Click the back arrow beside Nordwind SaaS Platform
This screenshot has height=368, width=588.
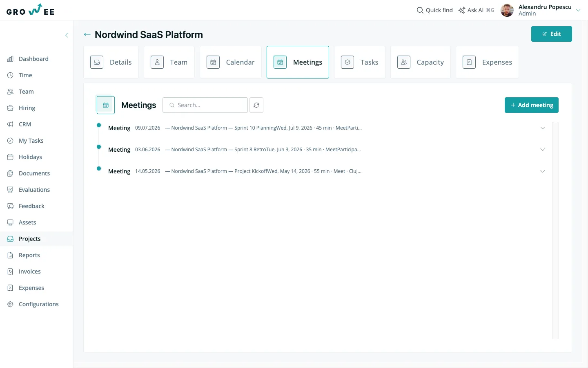87,34
